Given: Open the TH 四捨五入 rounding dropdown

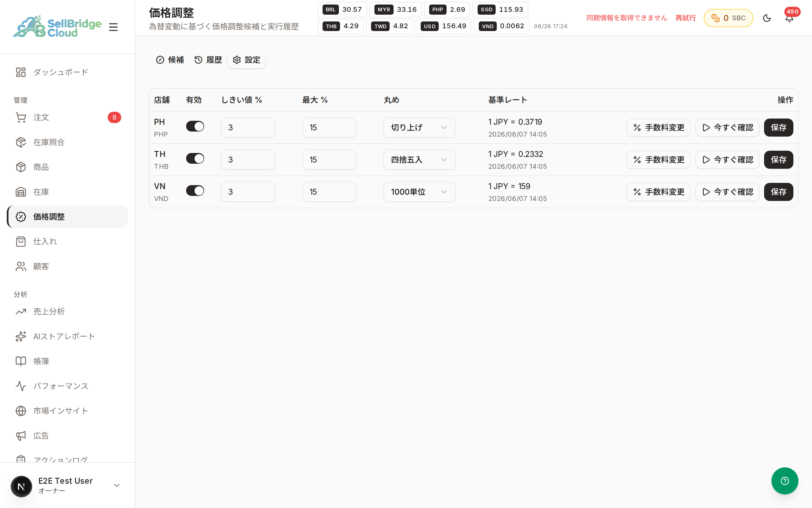Looking at the screenshot, I should (420, 159).
